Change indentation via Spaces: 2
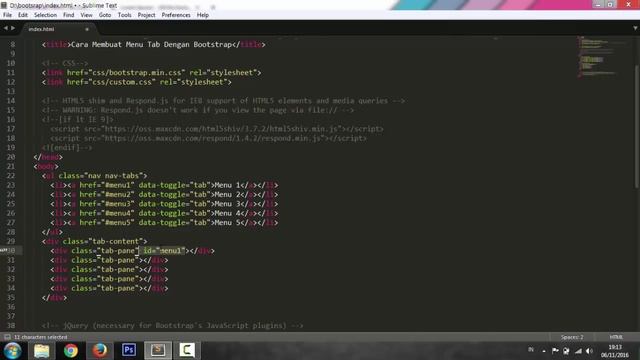 (572, 337)
